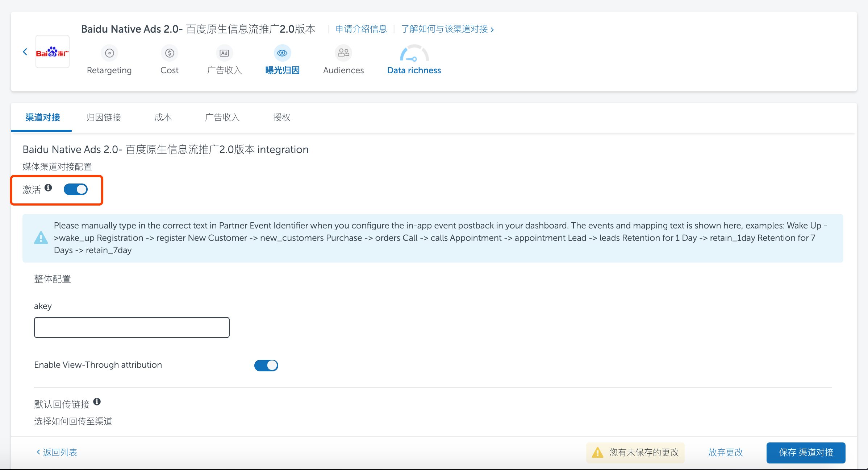Switch to the 归因链接 tab

pyautogui.click(x=103, y=117)
